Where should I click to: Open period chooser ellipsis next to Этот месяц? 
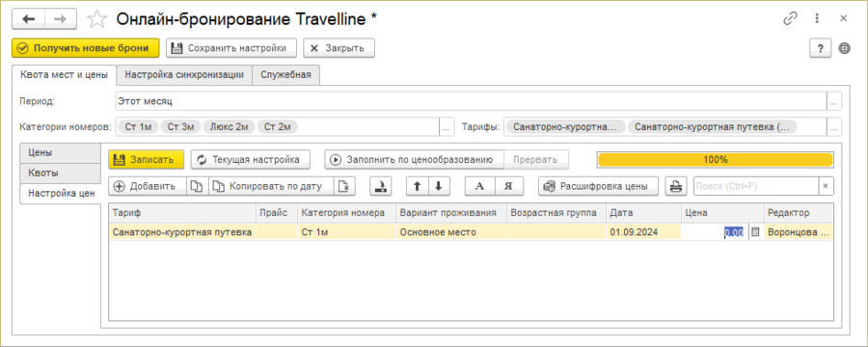coord(833,102)
